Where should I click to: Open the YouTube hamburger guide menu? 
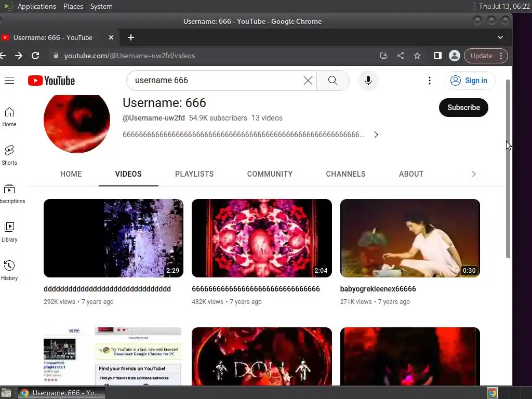point(9,81)
